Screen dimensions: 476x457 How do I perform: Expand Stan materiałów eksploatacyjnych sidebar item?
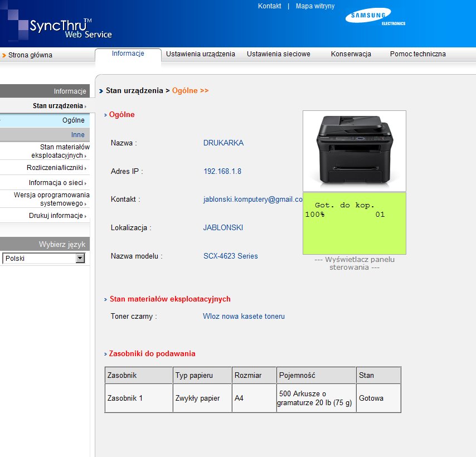coord(60,151)
